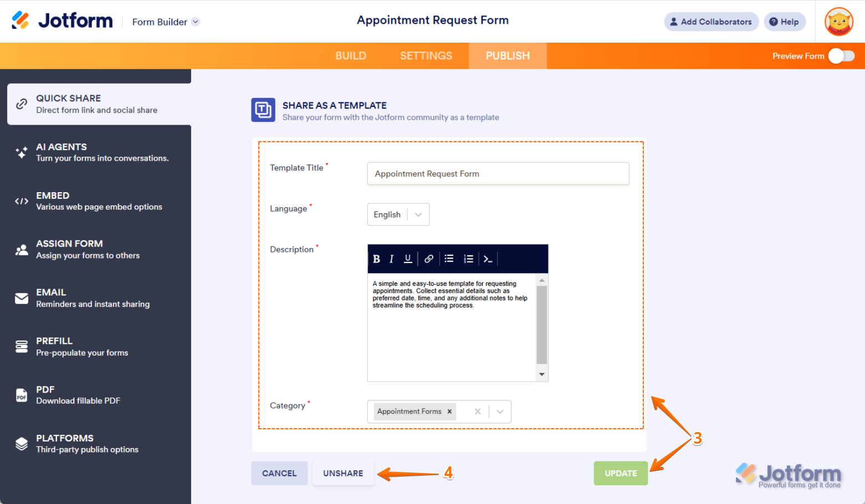Click the Assign Form people icon
Viewport: 865px width, 504px height.
(x=22, y=250)
